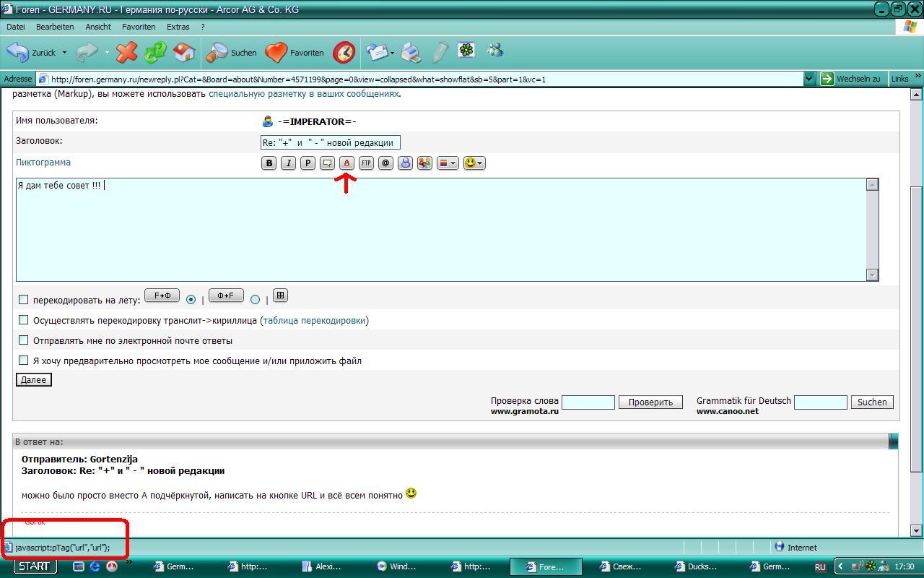Tick the preview message or attach file checkbox
This screenshot has width=924, height=578.
tap(24, 361)
